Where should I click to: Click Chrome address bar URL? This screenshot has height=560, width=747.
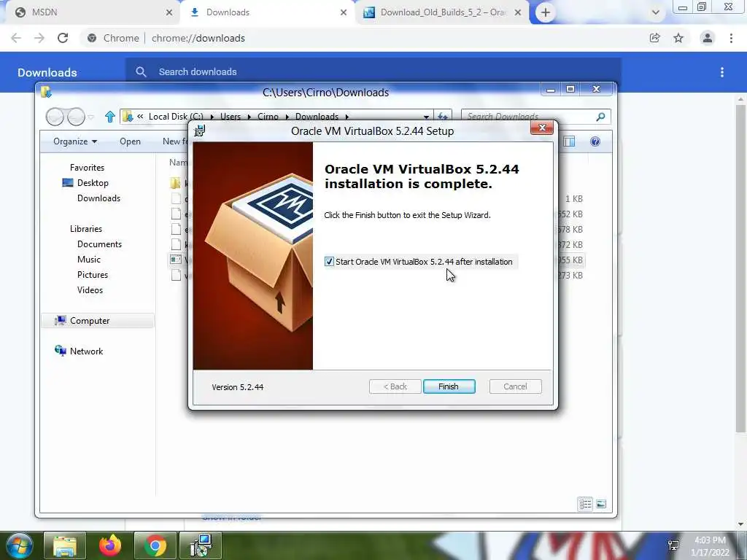[x=198, y=38]
